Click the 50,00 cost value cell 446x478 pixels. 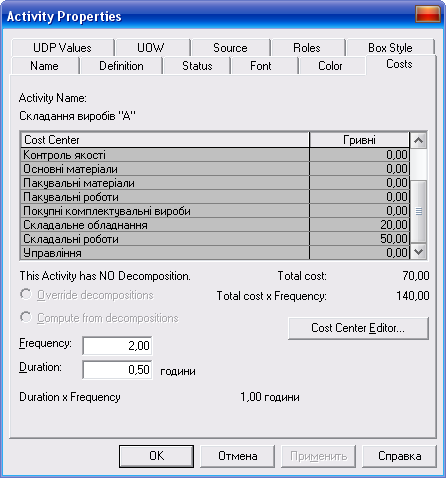(x=359, y=239)
